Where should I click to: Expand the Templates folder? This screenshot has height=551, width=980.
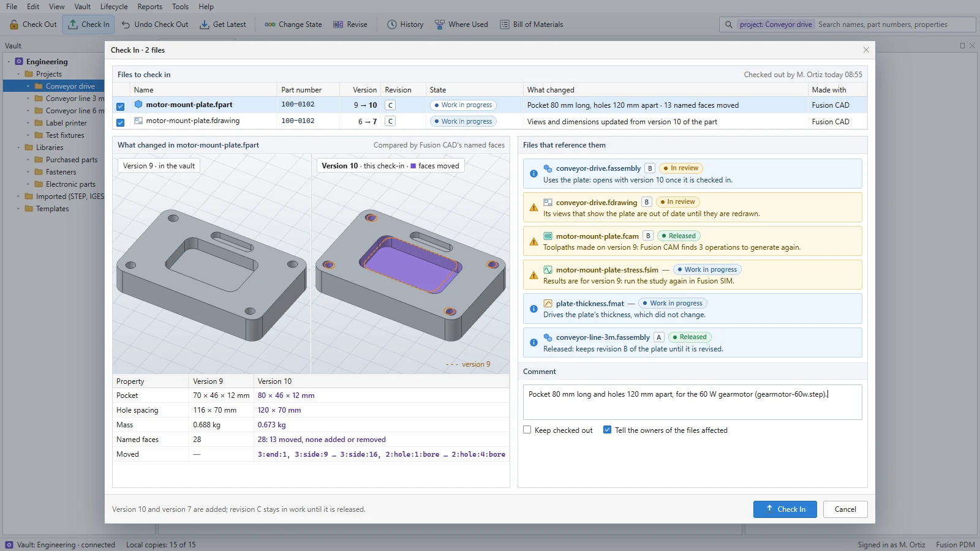pos(18,209)
